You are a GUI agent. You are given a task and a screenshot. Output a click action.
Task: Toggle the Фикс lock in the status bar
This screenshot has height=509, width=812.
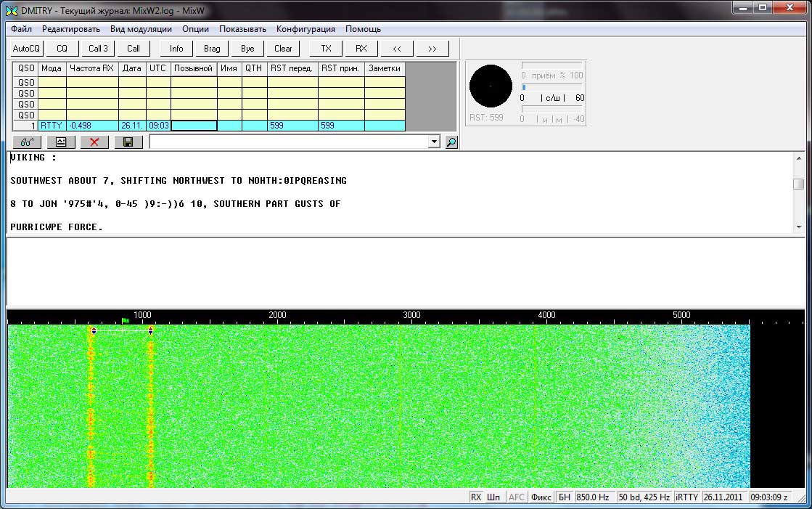[x=541, y=497]
